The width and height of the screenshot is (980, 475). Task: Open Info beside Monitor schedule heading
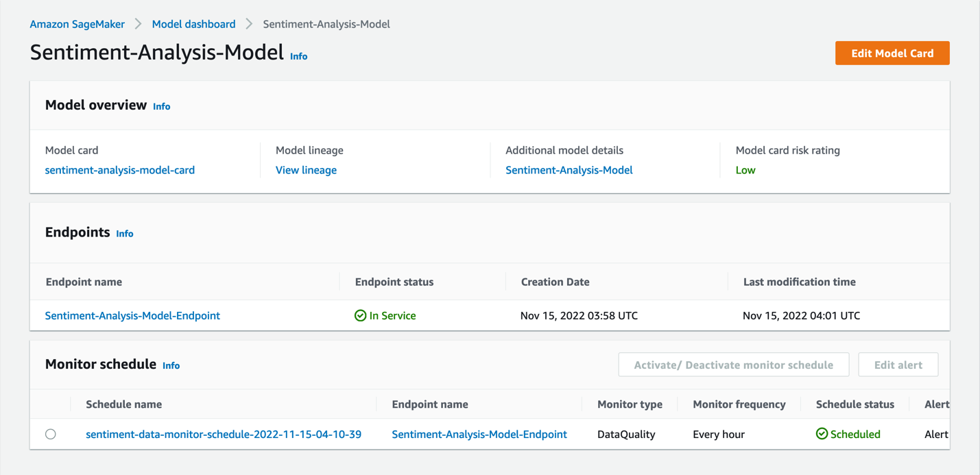click(x=171, y=365)
